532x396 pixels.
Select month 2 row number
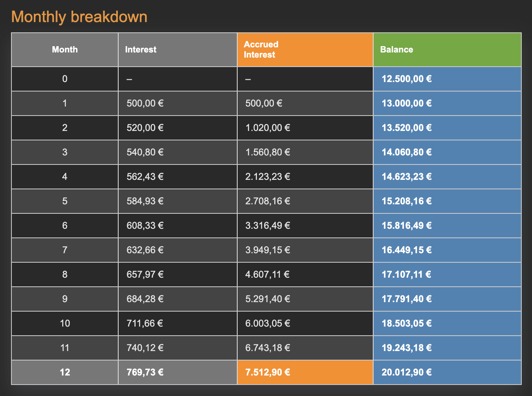(x=65, y=128)
